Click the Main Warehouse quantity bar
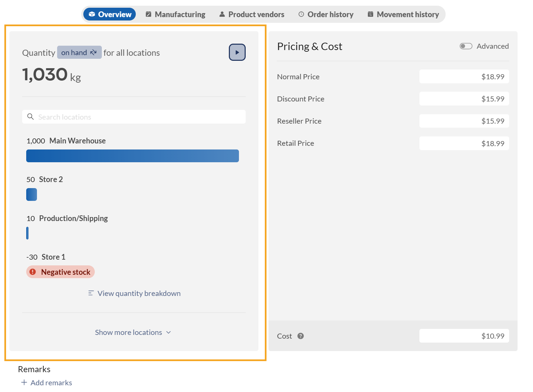Viewport: 533px width, 392px height. pyautogui.click(x=132, y=156)
